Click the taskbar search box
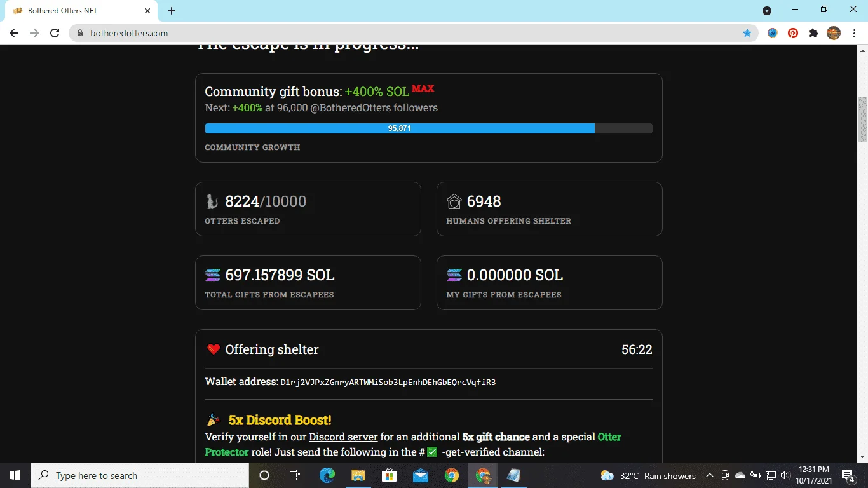The height and width of the screenshot is (488, 868). click(140, 475)
